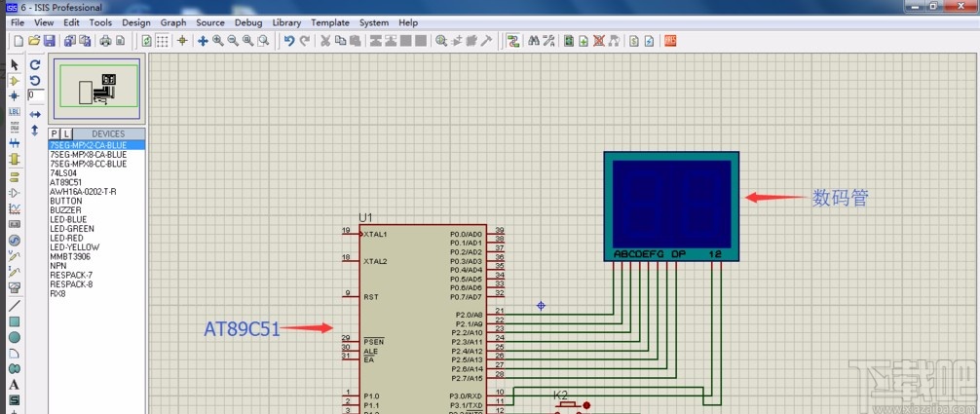Open the Design Explorer
The height and width of the screenshot is (414, 980).
[569, 41]
